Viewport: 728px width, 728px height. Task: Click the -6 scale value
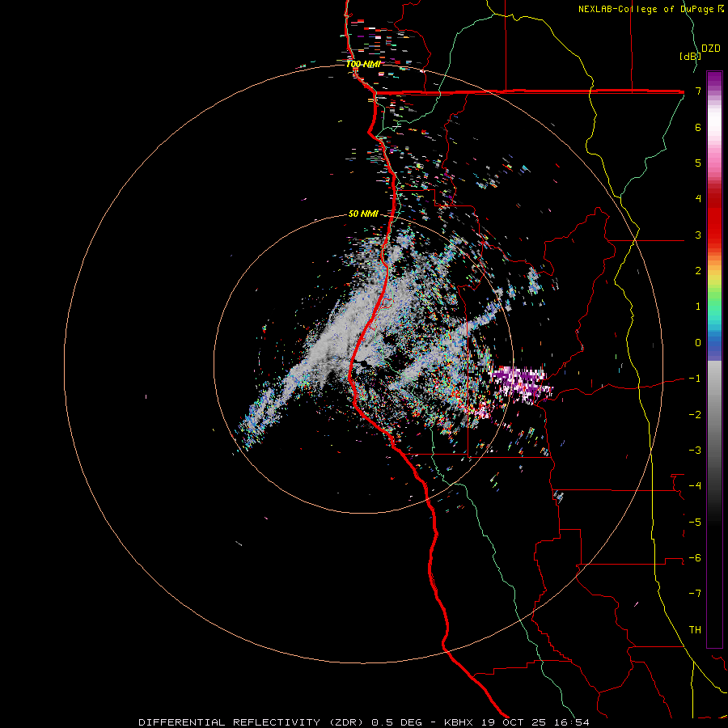(695, 557)
